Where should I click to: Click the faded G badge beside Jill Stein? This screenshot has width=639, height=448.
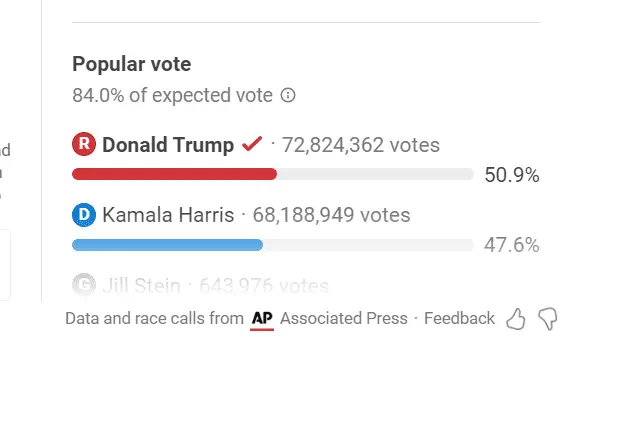[84, 285]
